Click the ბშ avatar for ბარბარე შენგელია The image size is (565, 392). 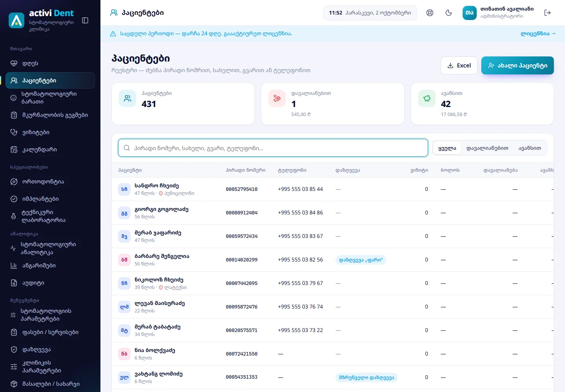(x=124, y=260)
